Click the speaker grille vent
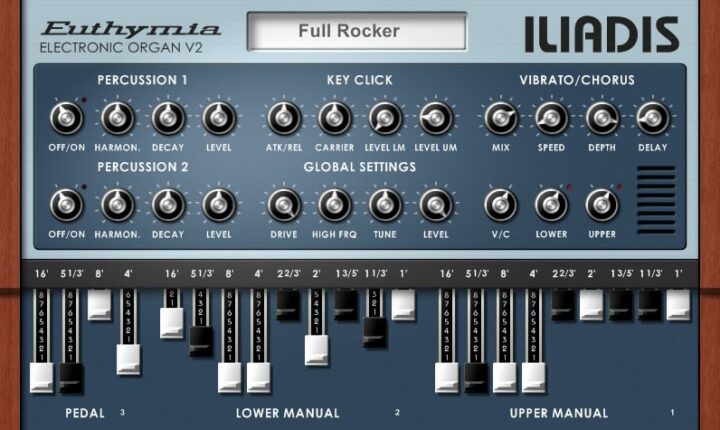The width and height of the screenshot is (720, 430). 656,199
